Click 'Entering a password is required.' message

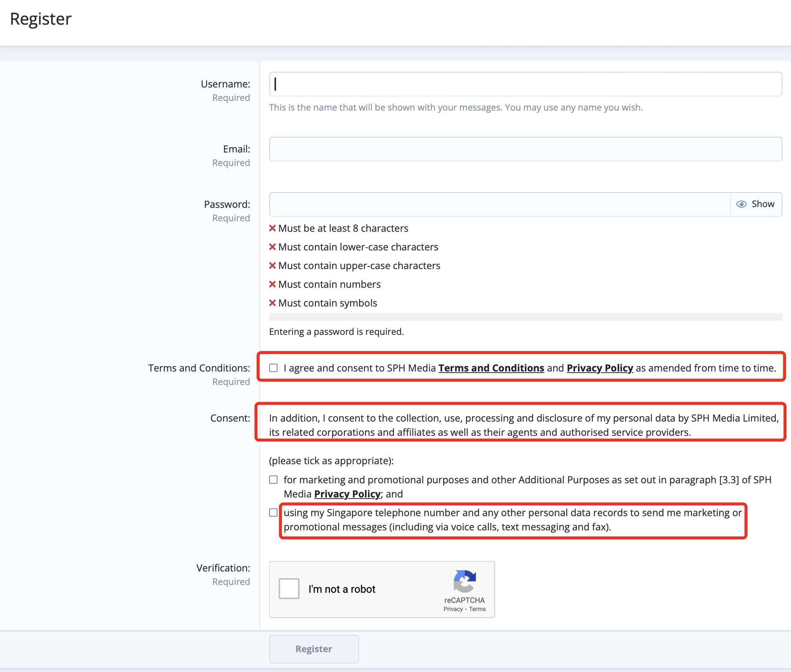[336, 332]
